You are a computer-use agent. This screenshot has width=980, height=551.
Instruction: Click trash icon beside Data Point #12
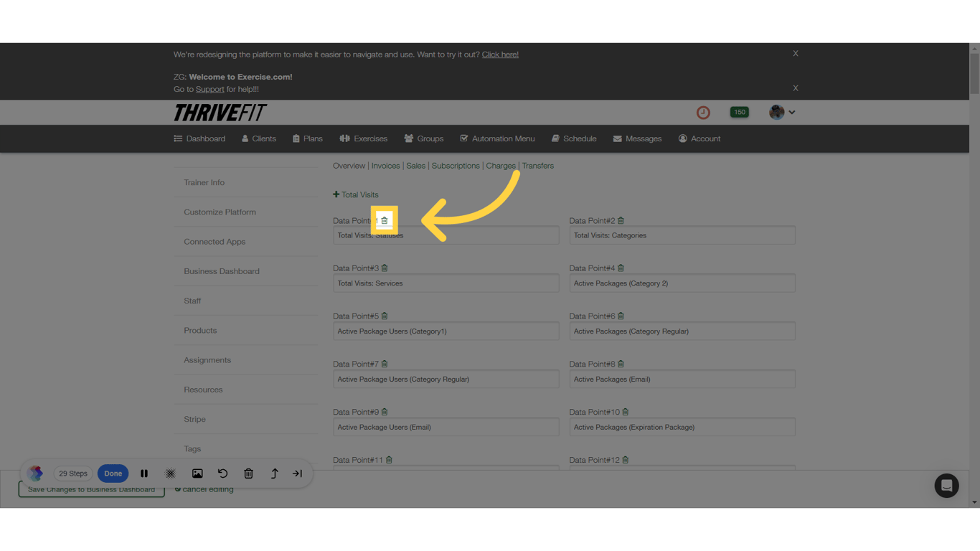626,460
